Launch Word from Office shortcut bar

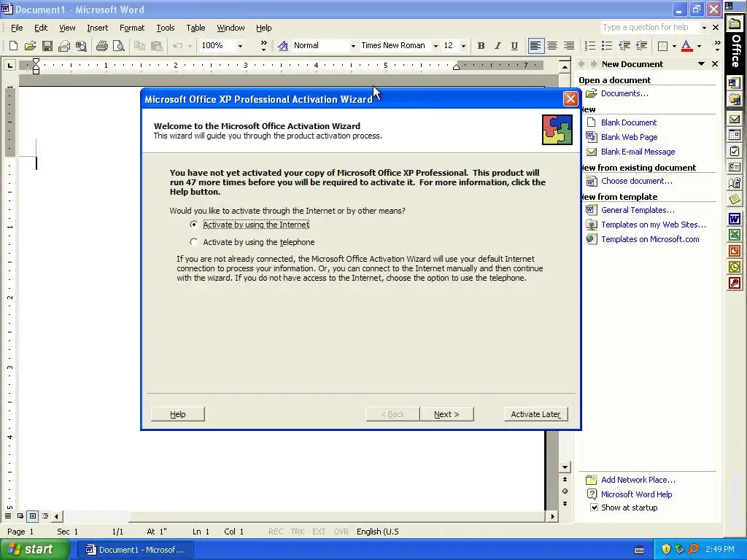(x=734, y=219)
